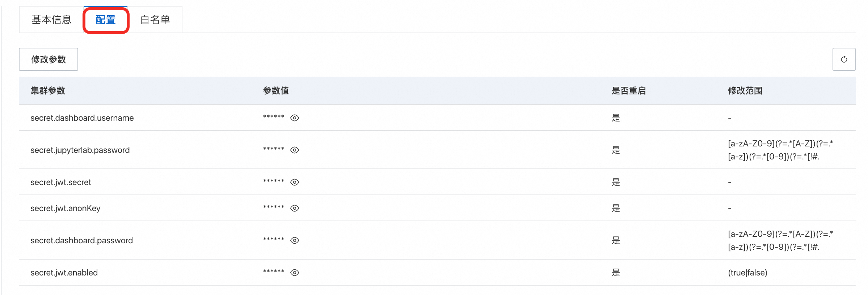
Task: Click the 是否重启 column header
Action: tap(629, 91)
